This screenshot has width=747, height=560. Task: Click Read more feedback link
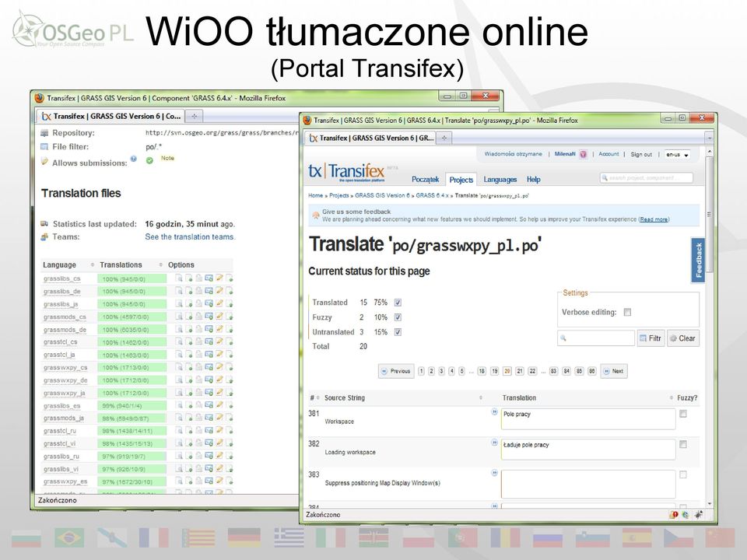(654, 219)
